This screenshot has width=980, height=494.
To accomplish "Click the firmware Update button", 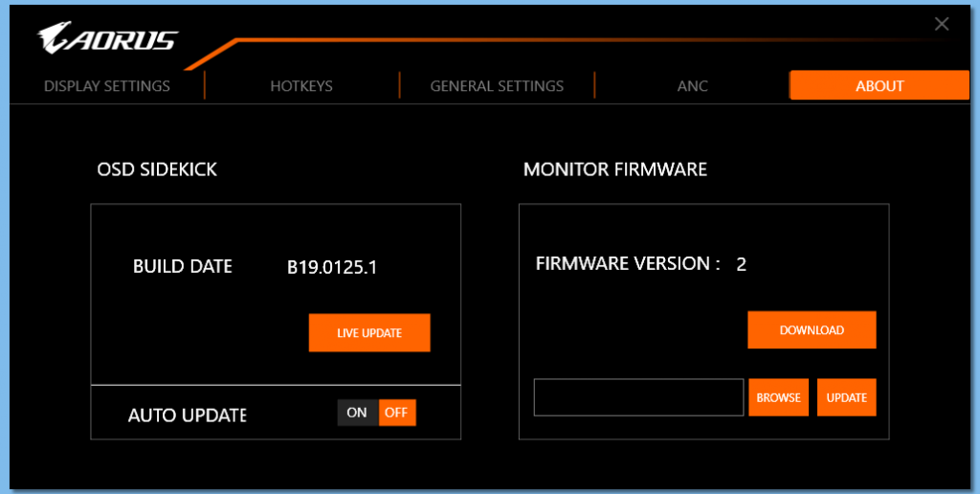I will tap(846, 397).
